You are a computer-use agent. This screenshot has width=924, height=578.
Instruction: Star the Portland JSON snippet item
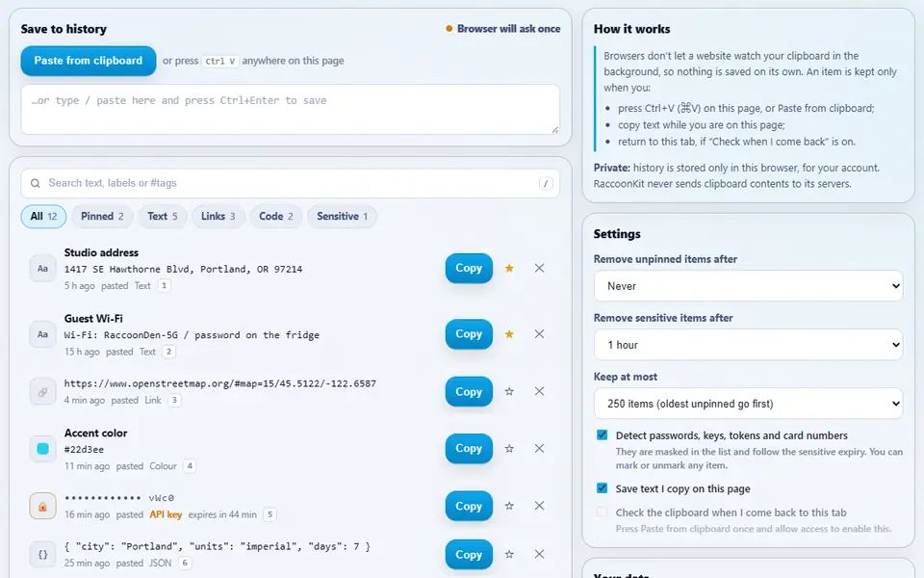pos(509,554)
